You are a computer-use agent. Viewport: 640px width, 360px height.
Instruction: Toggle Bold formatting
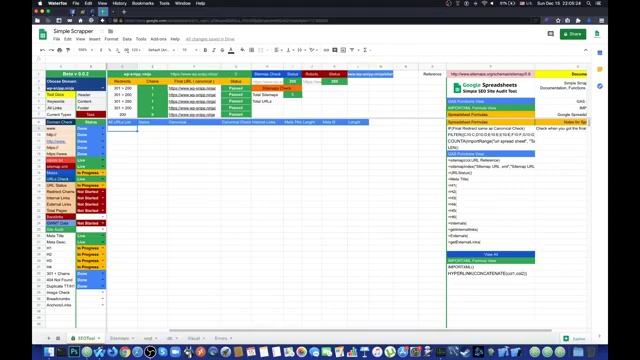click(x=205, y=50)
